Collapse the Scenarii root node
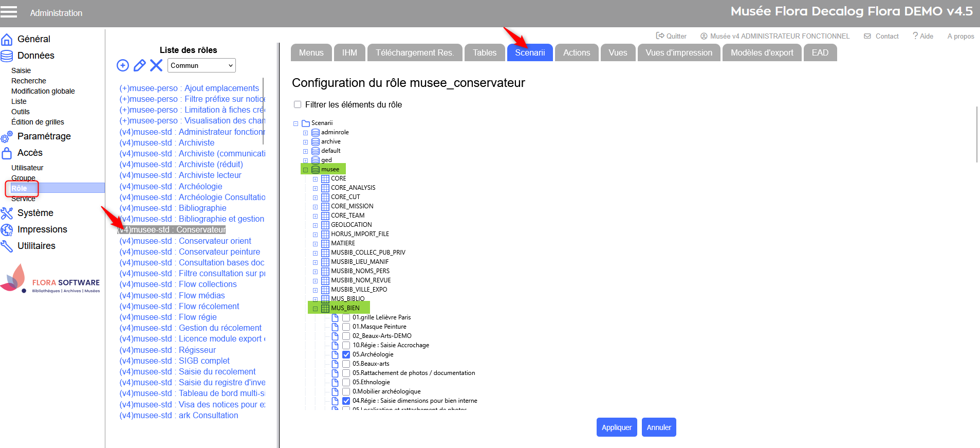The height and width of the screenshot is (448, 980). [296, 123]
